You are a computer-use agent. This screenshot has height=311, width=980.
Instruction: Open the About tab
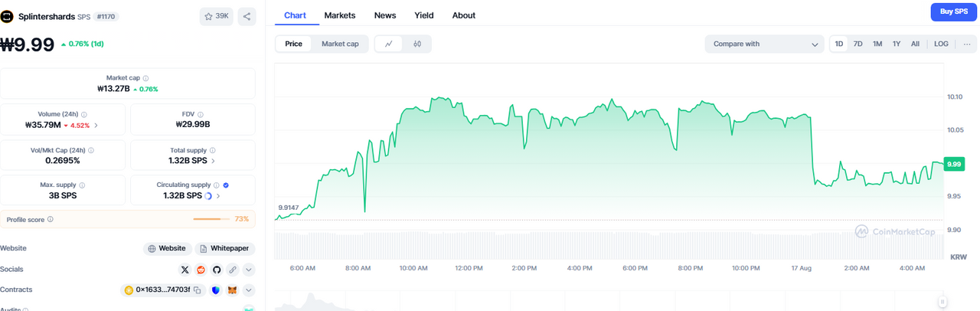pos(463,15)
